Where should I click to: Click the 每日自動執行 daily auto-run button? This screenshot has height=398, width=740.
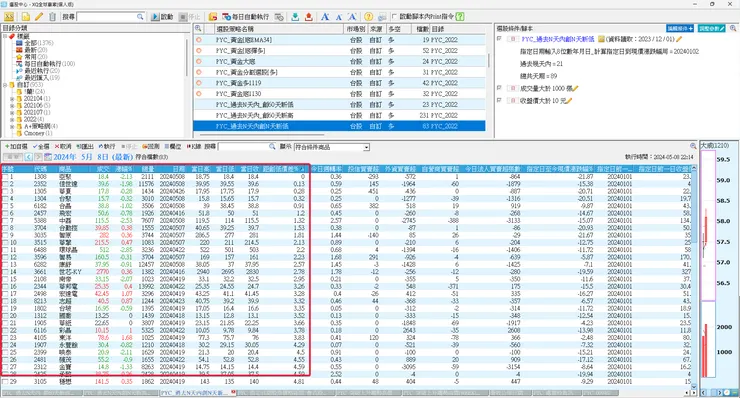[x=245, y=17]
